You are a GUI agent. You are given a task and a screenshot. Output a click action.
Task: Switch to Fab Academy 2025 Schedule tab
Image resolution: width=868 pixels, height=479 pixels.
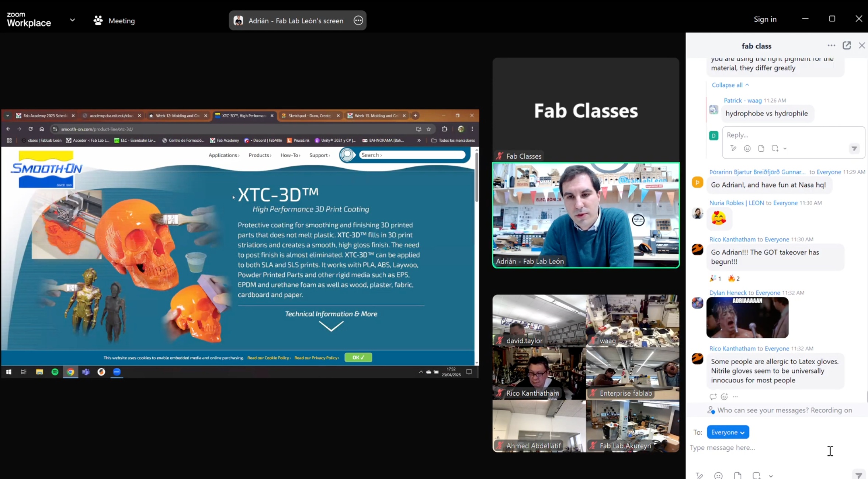pyautogui.click(x=45, y=116)
